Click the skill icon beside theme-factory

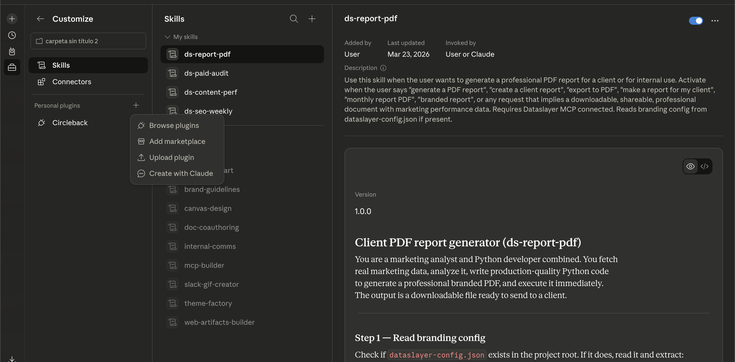(172, 303)
